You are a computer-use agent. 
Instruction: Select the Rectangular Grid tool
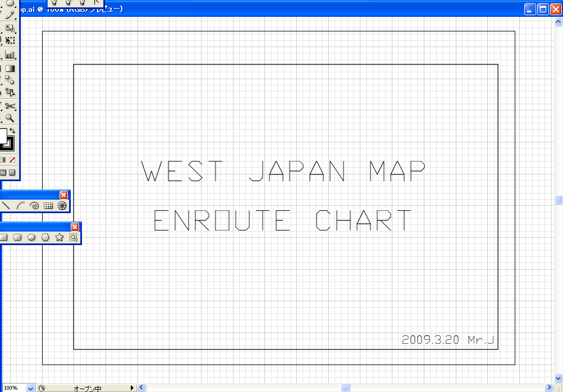pos(48,205)
